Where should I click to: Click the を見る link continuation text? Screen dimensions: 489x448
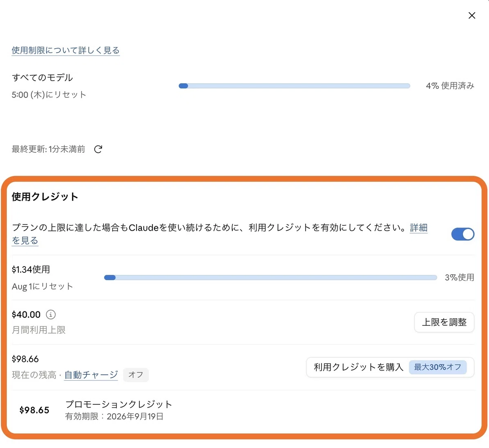[x=25, y=241]
